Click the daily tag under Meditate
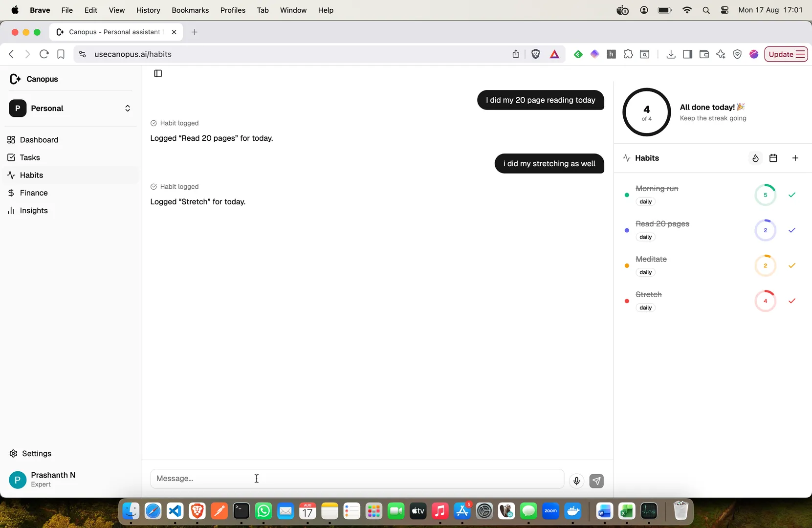Screen dimensions: 812x528 [x=646, y=272]
